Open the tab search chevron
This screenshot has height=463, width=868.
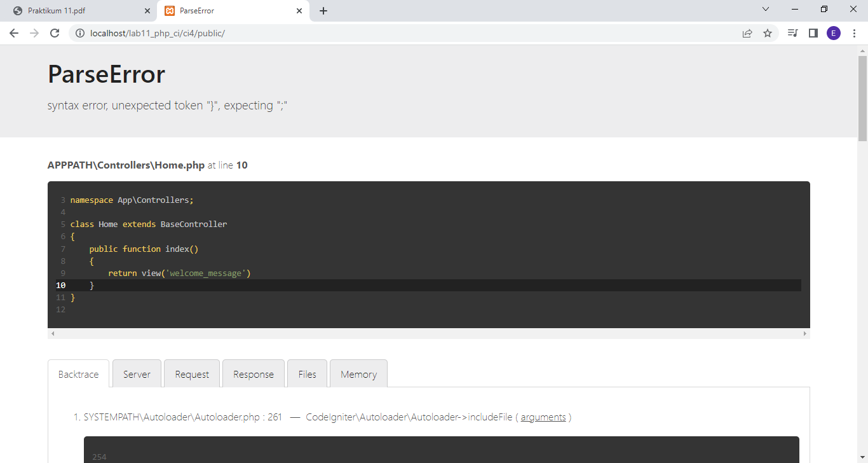765,9
